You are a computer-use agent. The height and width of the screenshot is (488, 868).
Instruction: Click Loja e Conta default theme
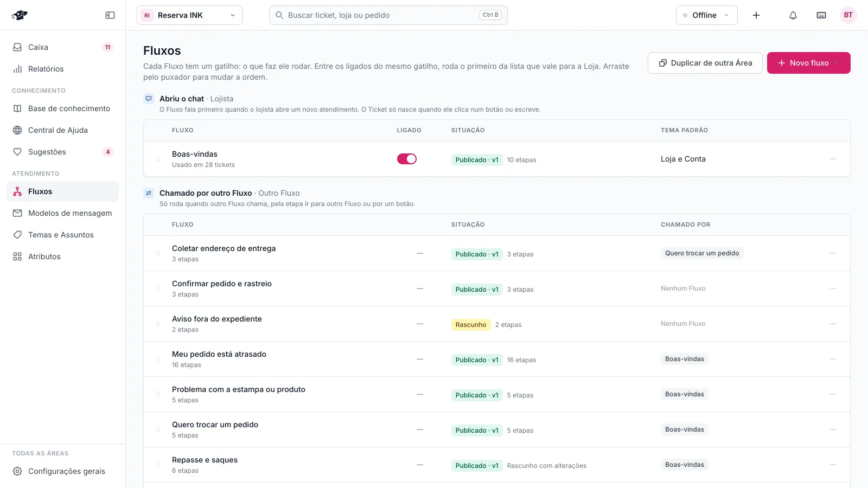[x=683, y=159]
